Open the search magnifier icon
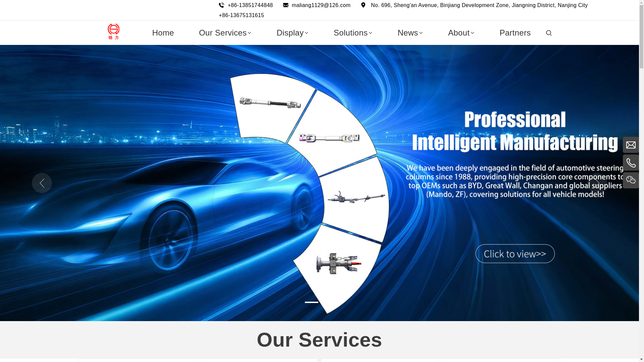Screen dimensions: 644x362 pyautogui.click(x=549, y=33)
